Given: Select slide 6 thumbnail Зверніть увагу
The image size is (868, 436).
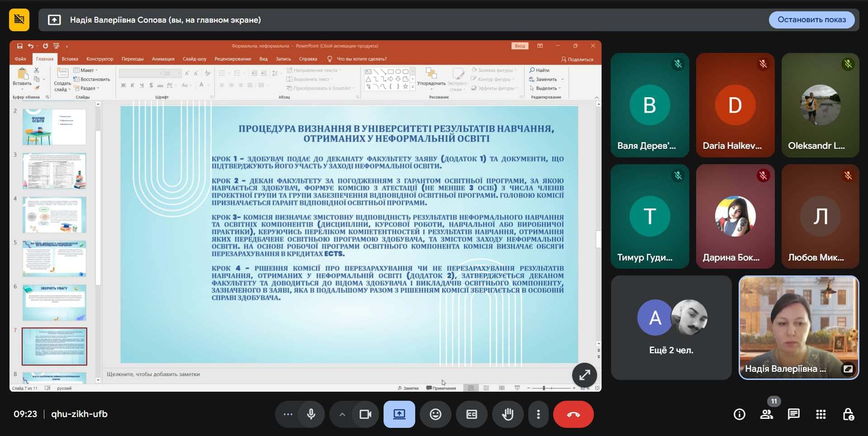Looking at the screenshot, I should [x=54, y=302].
